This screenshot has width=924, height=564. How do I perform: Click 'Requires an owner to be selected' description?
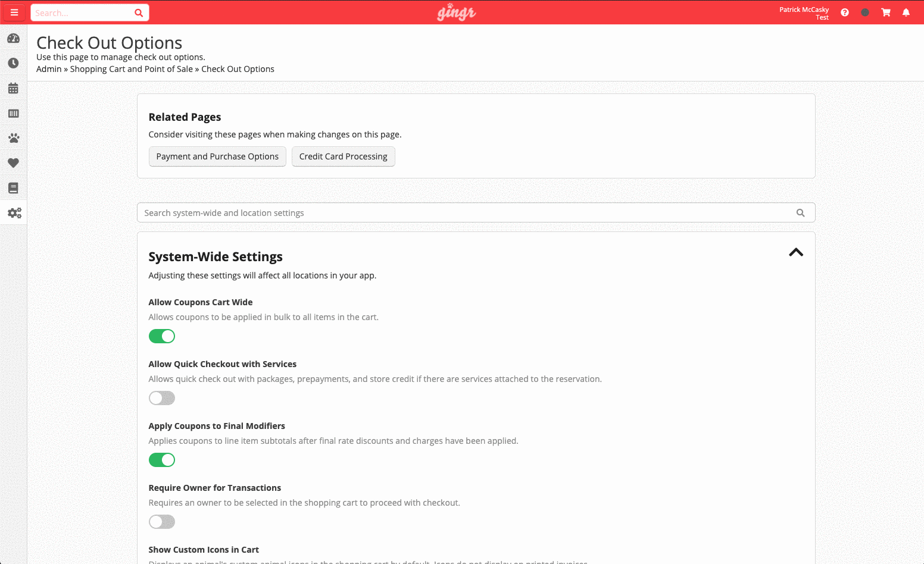point(304,503)
